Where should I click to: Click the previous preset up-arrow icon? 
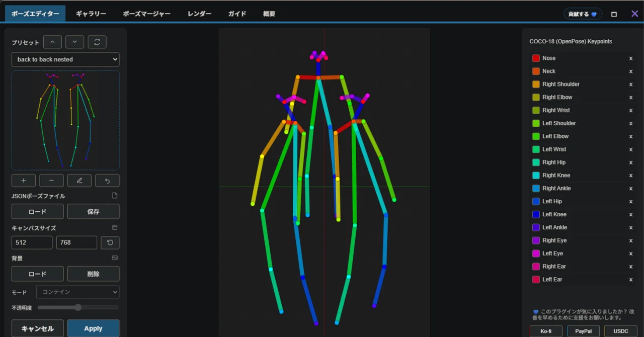(52, 42)
